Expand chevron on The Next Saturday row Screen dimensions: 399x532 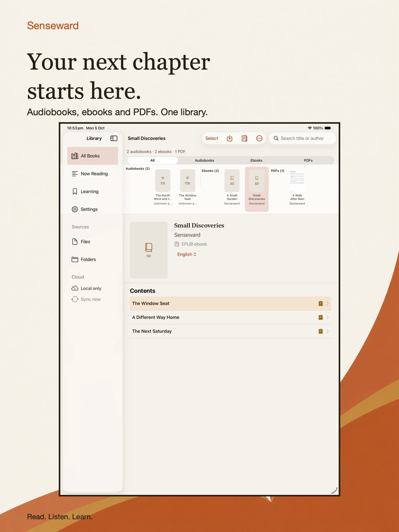click(328, 331)
